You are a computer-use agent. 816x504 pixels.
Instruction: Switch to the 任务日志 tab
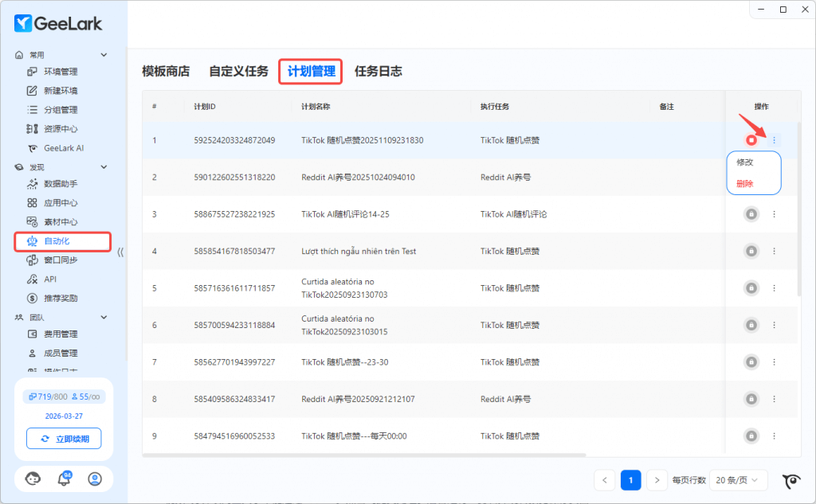pos(378,72)
